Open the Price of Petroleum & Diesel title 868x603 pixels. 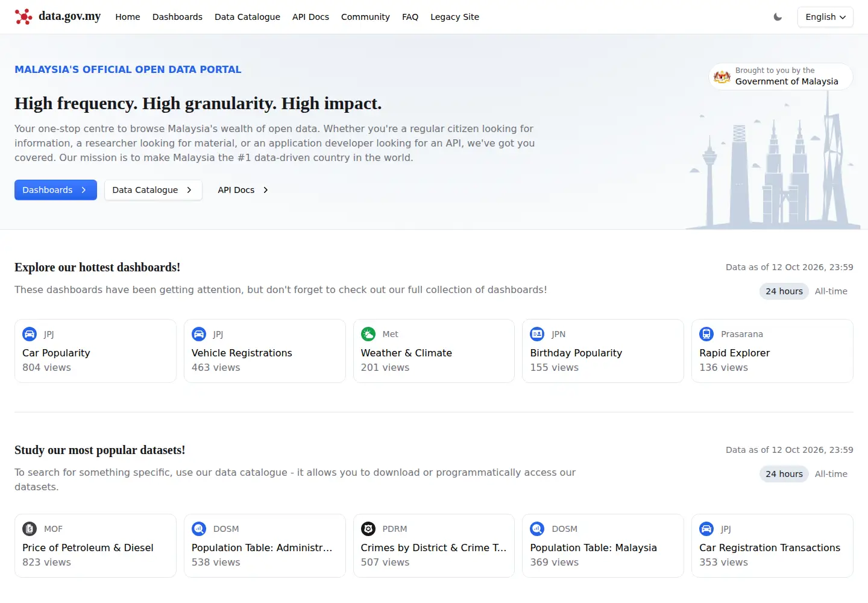pos(88,548)
